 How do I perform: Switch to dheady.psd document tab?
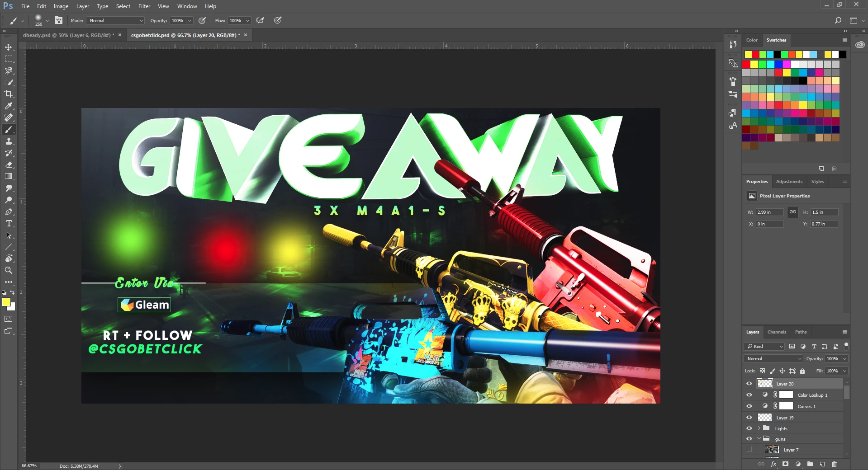[68, 35]
